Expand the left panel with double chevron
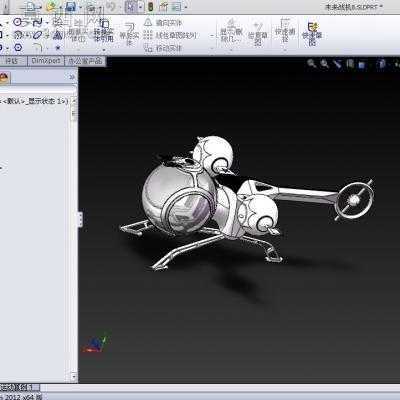 (72, 77)
